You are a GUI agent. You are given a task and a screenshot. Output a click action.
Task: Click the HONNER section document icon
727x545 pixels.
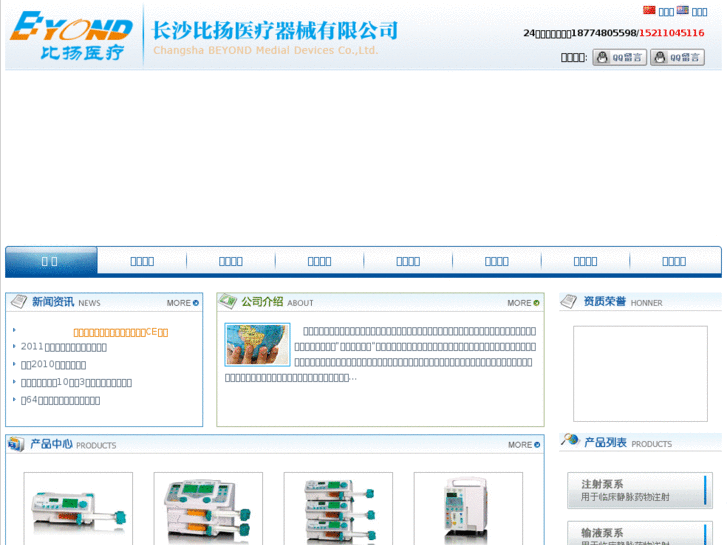point(568,301)
